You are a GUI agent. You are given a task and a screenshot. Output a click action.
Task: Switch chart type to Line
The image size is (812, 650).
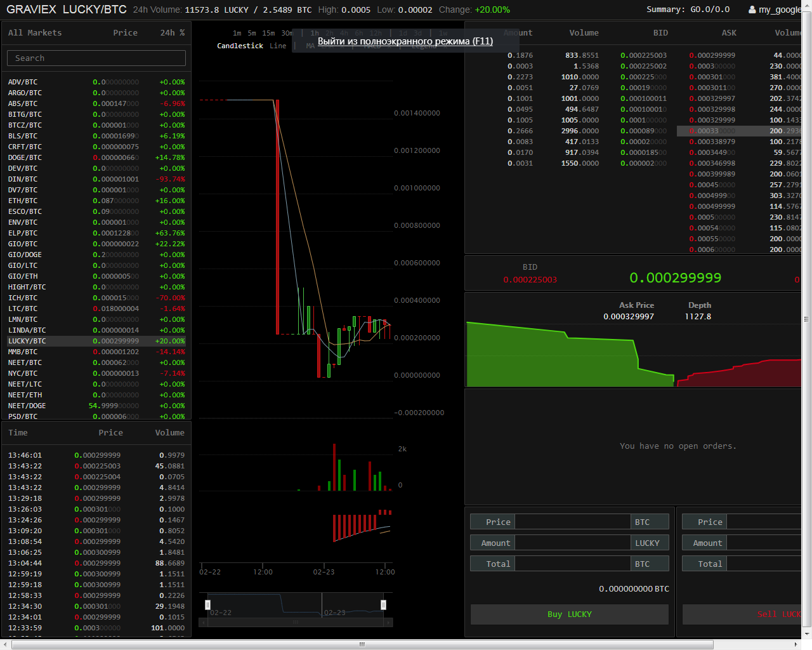278,46
